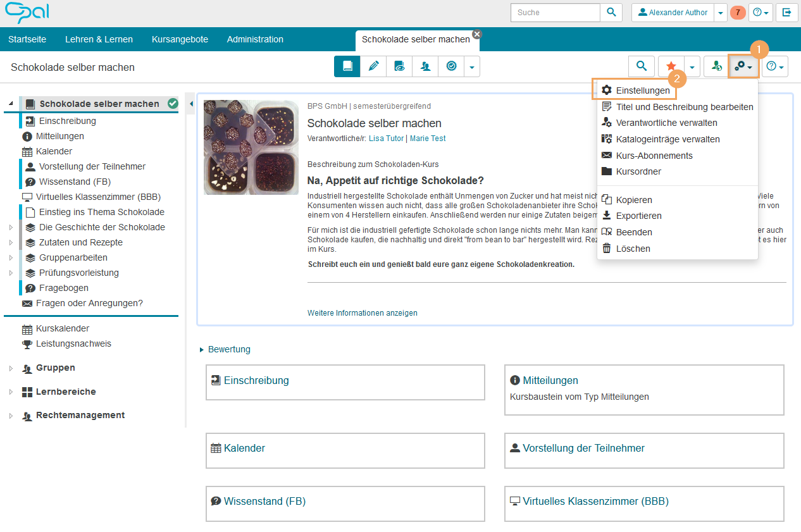Collapse the Schokolade selber machen tree root
The width and height of the screenshot is (801, 532).
11,104
